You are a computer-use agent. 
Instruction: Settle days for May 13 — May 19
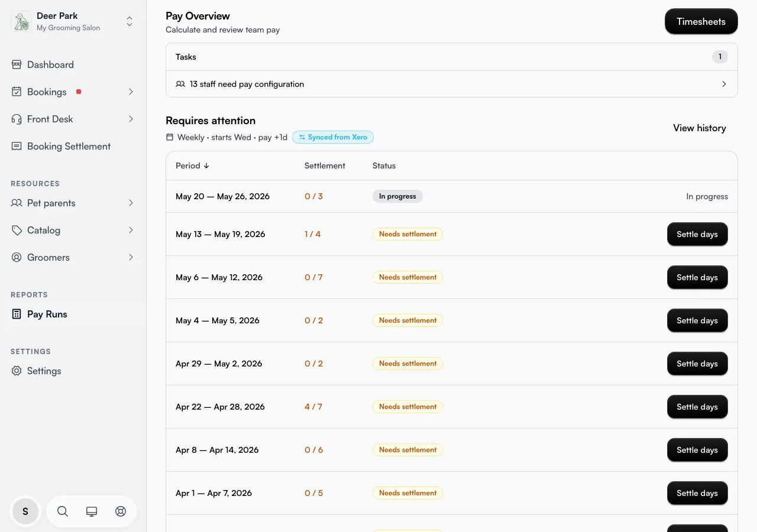pyautogui.click(x=697, y=235)
